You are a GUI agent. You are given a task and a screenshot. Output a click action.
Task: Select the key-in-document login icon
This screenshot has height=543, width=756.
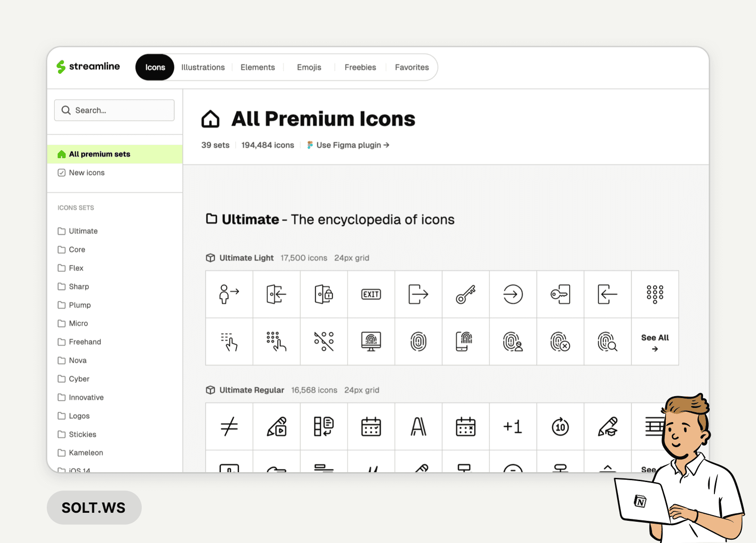pyautogui.click(x=560, y=294)
